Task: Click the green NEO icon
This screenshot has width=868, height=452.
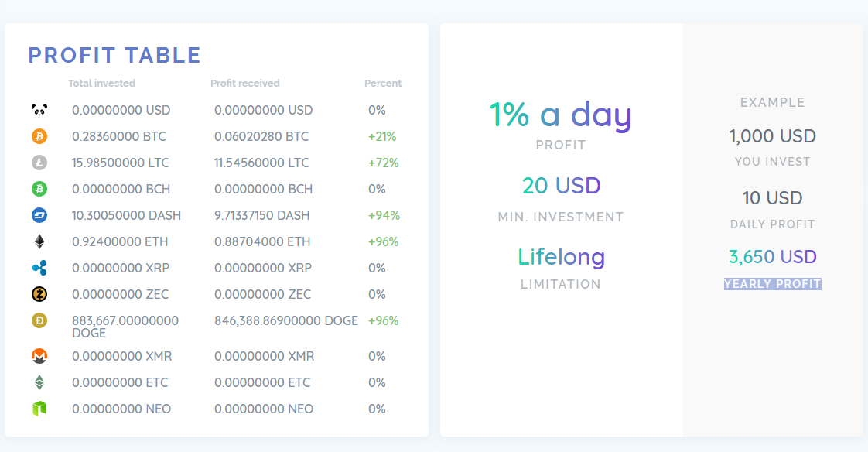Action: pos(39,409)
